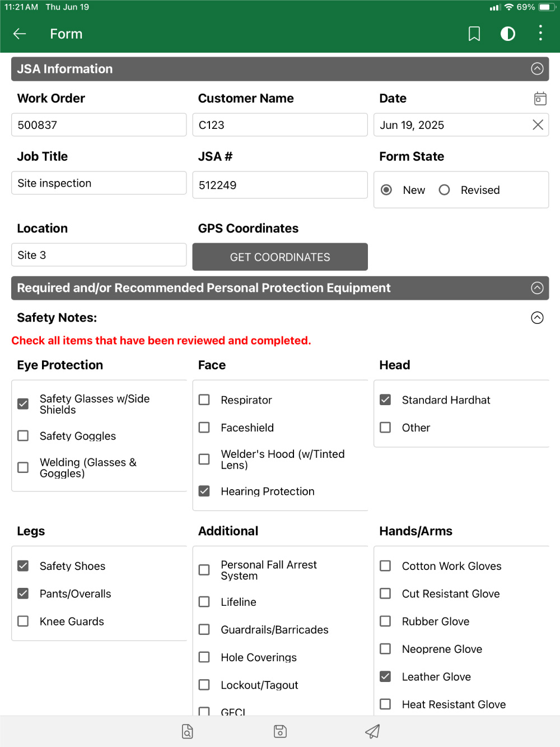This screenshot has height=747, width=560.
Task: Clear the Jun 19, 2025 date
Action: [538, 125]
